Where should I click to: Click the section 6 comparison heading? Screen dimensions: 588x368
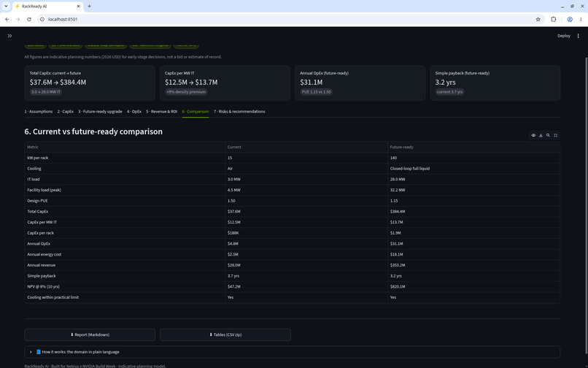93,131
